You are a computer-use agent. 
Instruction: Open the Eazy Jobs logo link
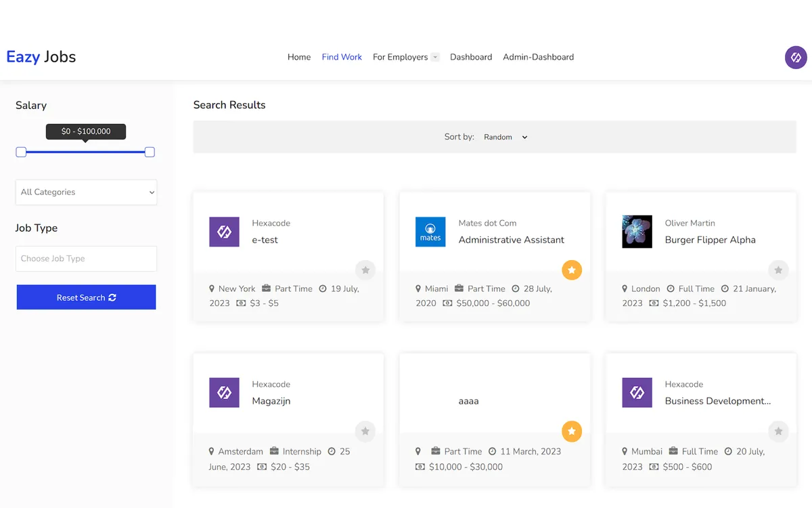tap(41, 57)
